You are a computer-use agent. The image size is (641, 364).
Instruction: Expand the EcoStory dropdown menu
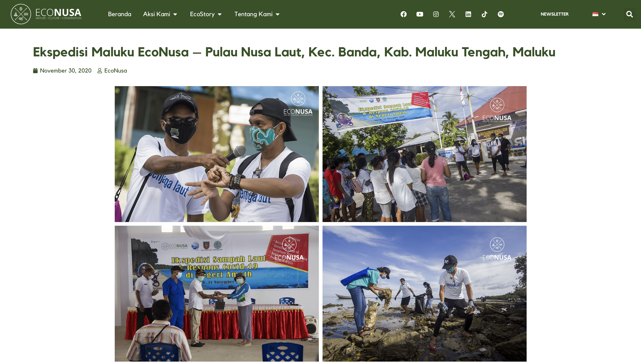pyautogui.click(x=206, y=14)
